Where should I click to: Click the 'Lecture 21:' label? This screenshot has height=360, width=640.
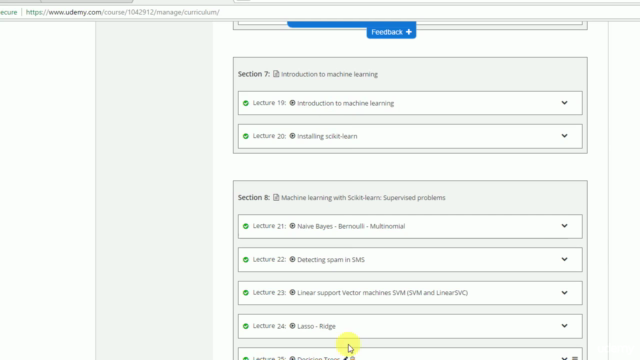(269, 226)
